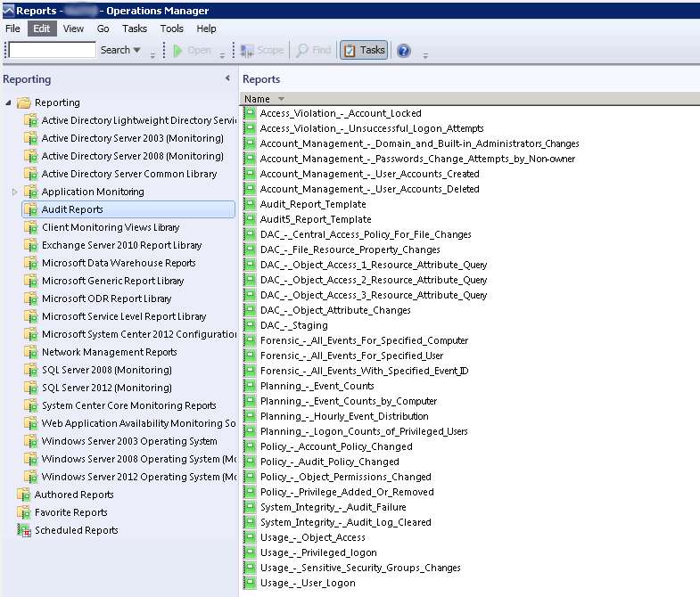Open toolbar options overflow after Help icon

point(425,55)
